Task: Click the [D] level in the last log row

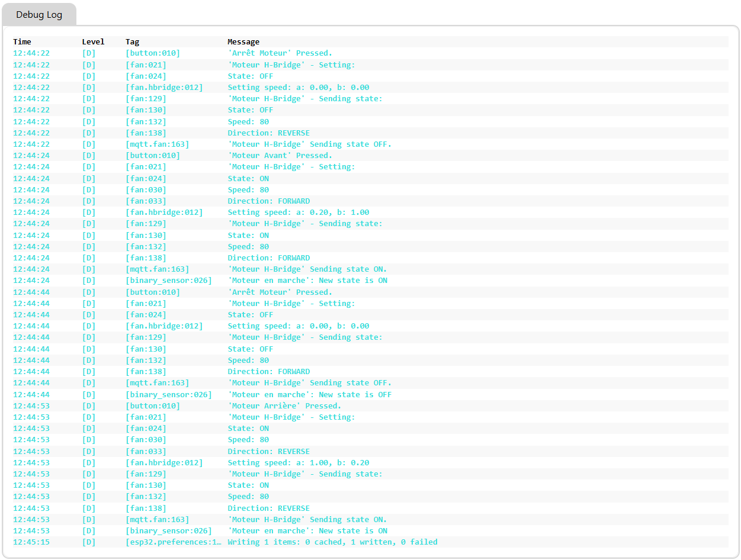Action: 88,542
